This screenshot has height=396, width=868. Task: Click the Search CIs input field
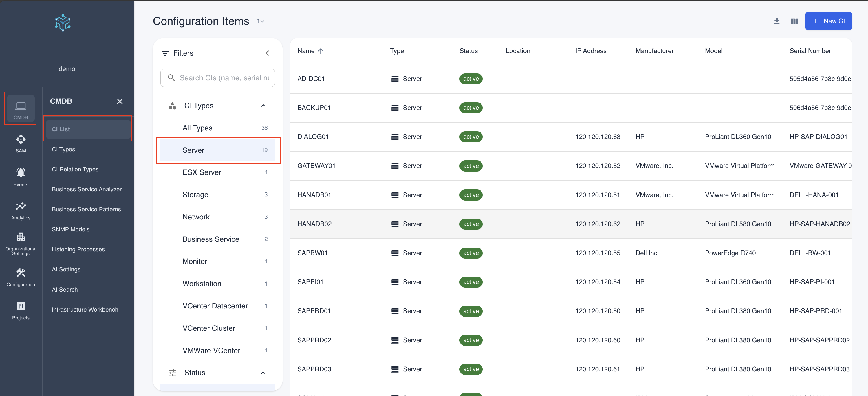click(x=218, y=78)
